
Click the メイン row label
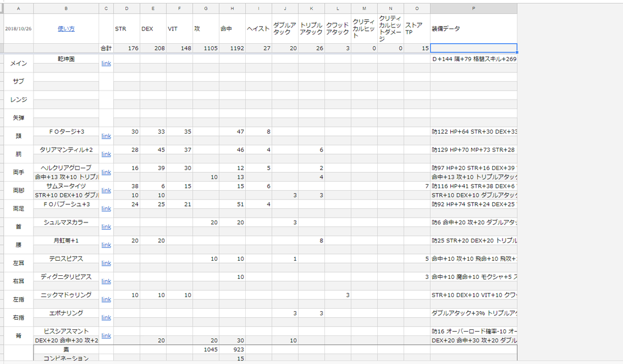click(x=18, y=63)
